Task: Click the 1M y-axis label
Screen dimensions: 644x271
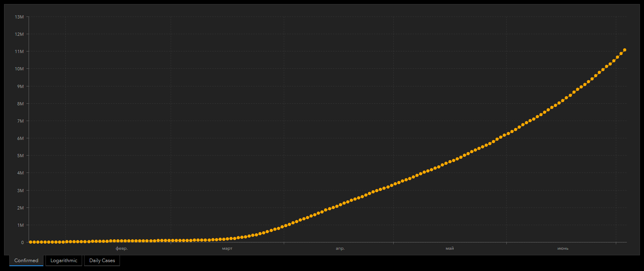Action: pos(21,225)
